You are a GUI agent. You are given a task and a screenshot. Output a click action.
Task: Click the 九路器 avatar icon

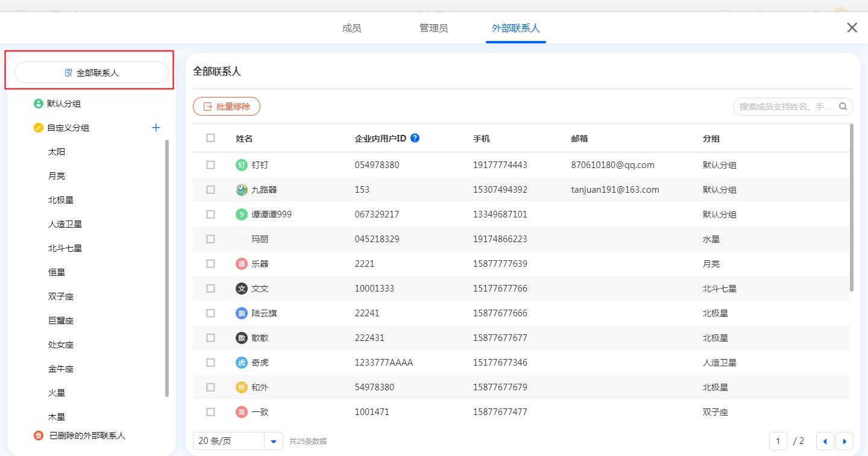click(242, 190)
